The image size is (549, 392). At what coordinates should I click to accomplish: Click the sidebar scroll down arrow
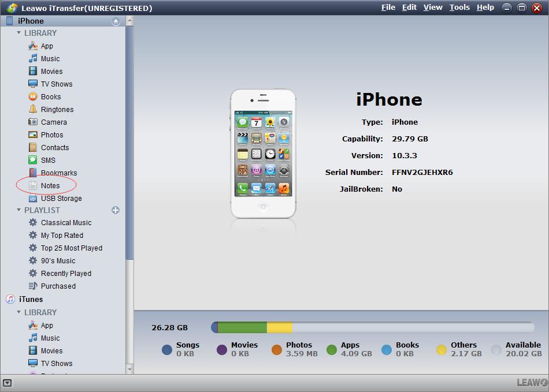click(x=129, y=369)
